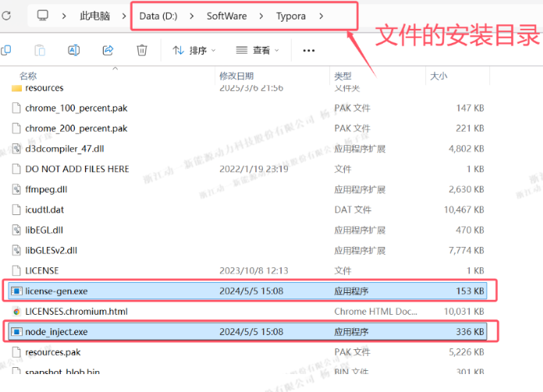Expand chevron after Data (D:)

191,16
